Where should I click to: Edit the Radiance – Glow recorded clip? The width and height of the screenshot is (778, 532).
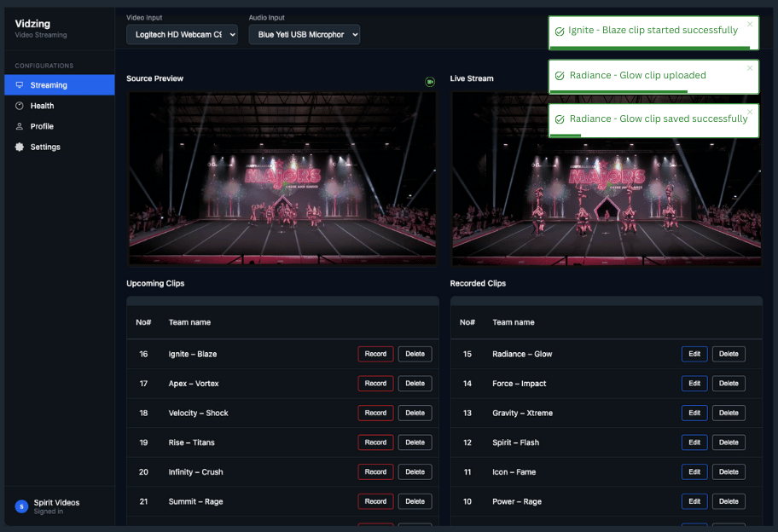pyautogui.click(x=694, y=354)
